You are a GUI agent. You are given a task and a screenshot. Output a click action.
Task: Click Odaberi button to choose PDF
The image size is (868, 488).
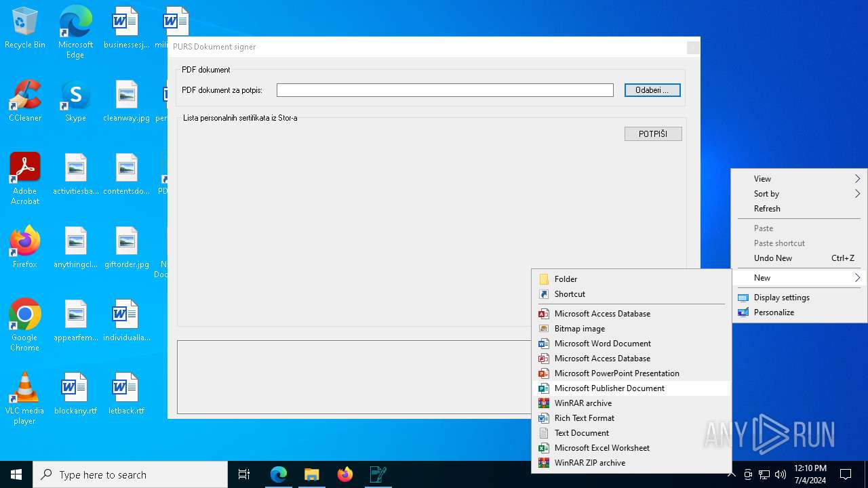pos(652,90)
